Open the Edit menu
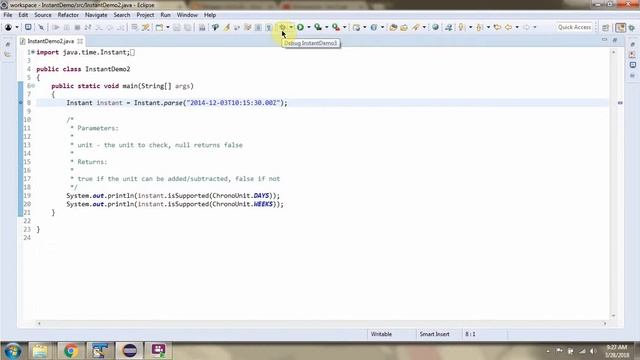Image resolution: width=640 pixels, height=360 pixels. click(x=23, y=15)
